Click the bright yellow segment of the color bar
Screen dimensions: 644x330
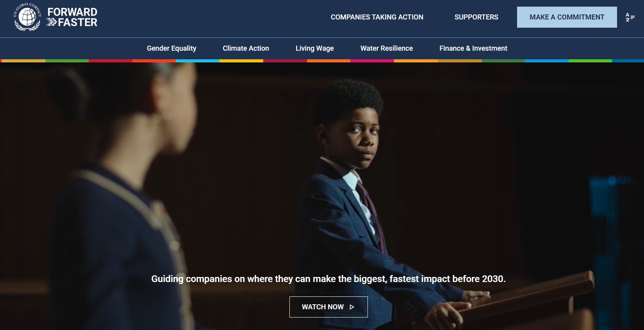point(241,61)
